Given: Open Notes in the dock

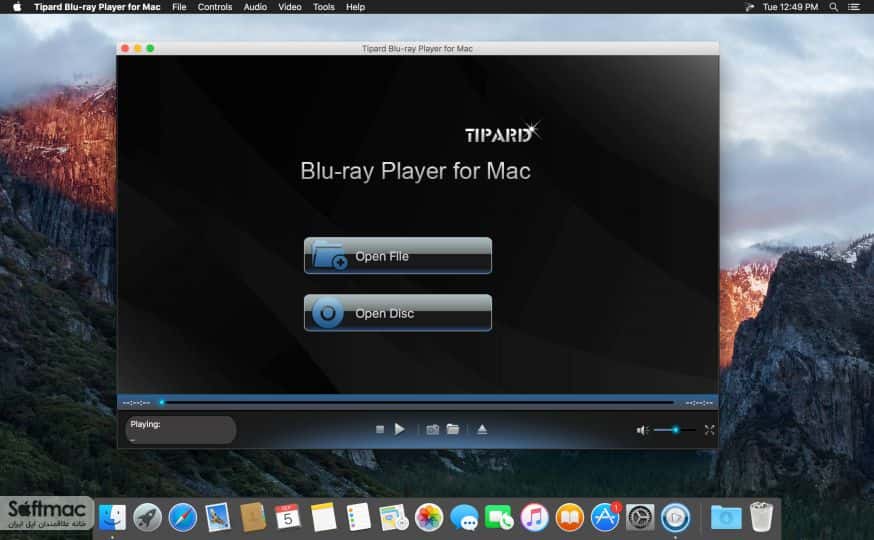Looking at the screenshot, I should click(323, 518).
